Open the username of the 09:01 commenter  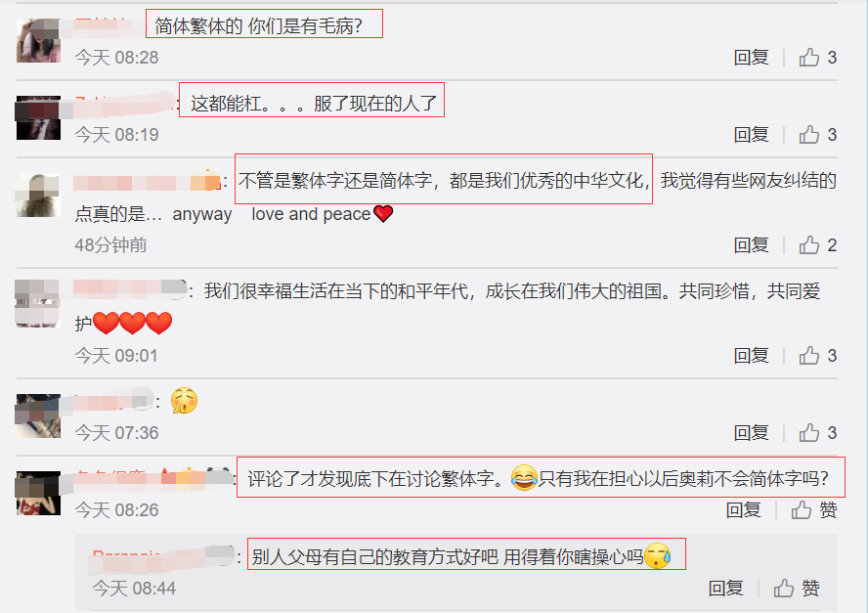coord(130,290)
